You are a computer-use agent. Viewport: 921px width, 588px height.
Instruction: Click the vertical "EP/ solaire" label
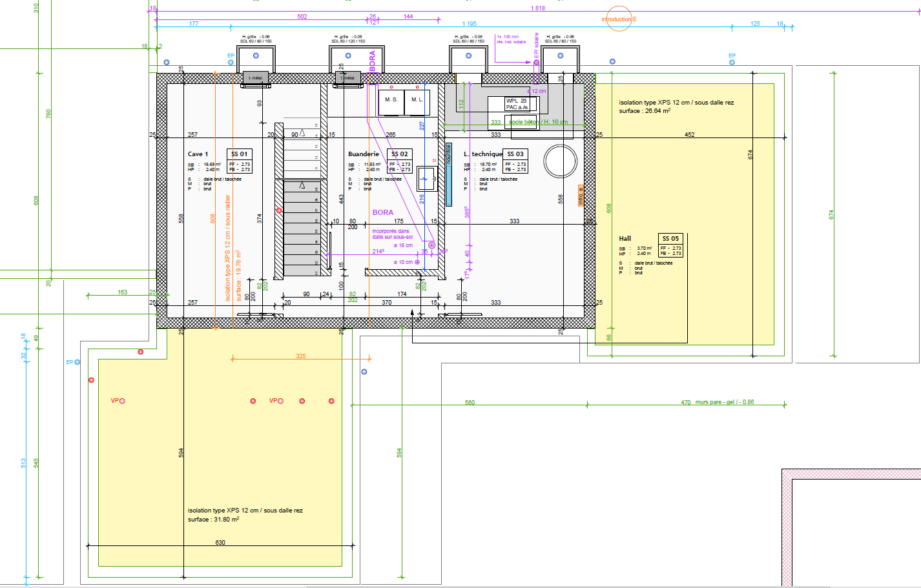tap(536, 46)
